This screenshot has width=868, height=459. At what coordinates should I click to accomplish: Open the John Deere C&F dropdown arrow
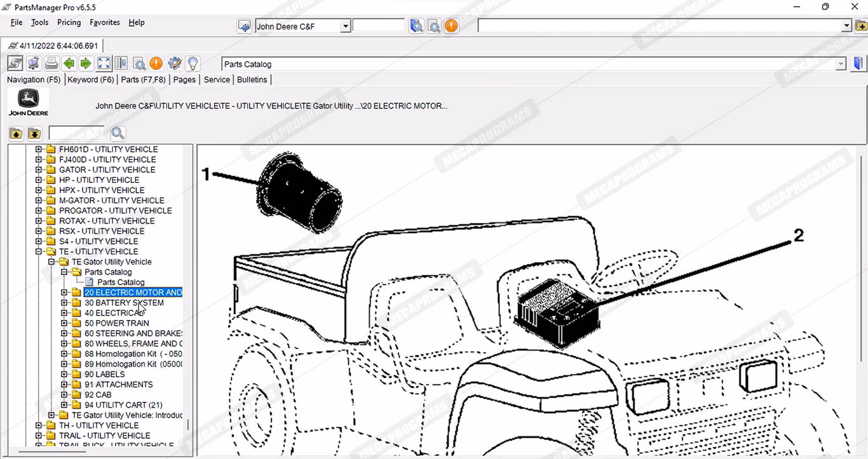[x=345, y=26]
